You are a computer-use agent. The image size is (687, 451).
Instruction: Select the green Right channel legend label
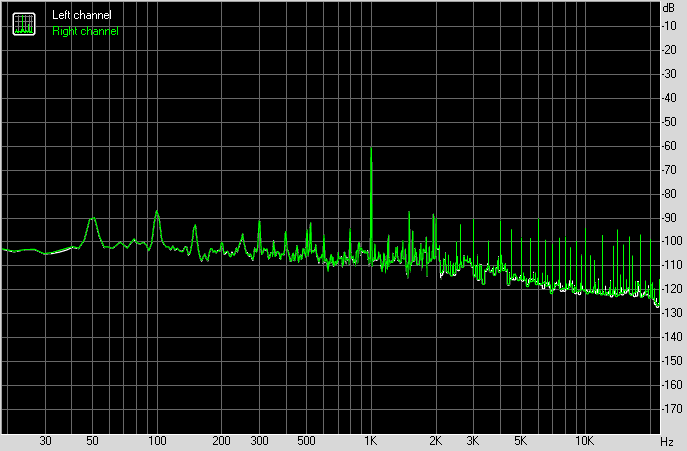click(85, 31)
